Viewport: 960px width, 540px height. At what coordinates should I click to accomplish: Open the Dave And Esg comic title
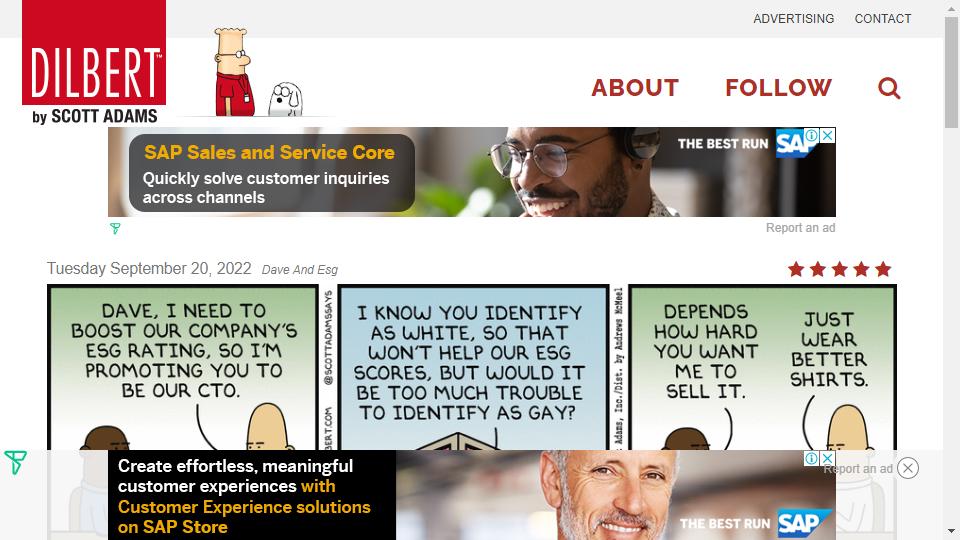coord(299,269)
